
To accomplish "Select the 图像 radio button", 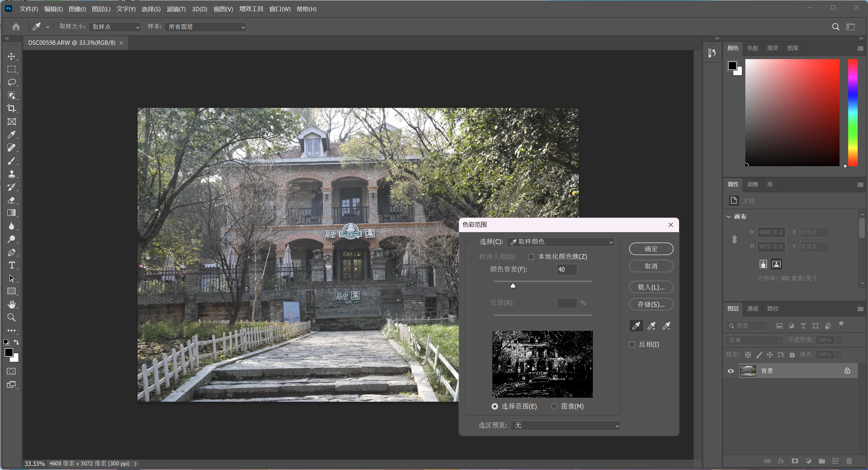I will tap(554, 406).
